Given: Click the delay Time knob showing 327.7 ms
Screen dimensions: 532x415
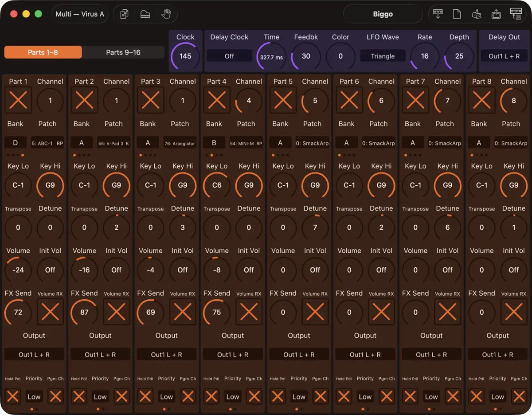Looking at the screenshot, I should tap(271, 56).
